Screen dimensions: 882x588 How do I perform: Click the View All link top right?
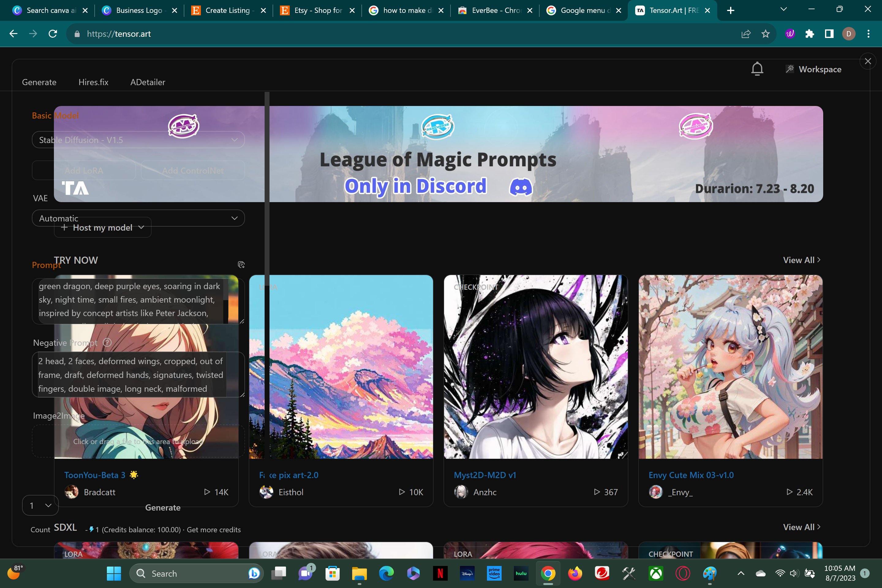click(x=801, y=259)
